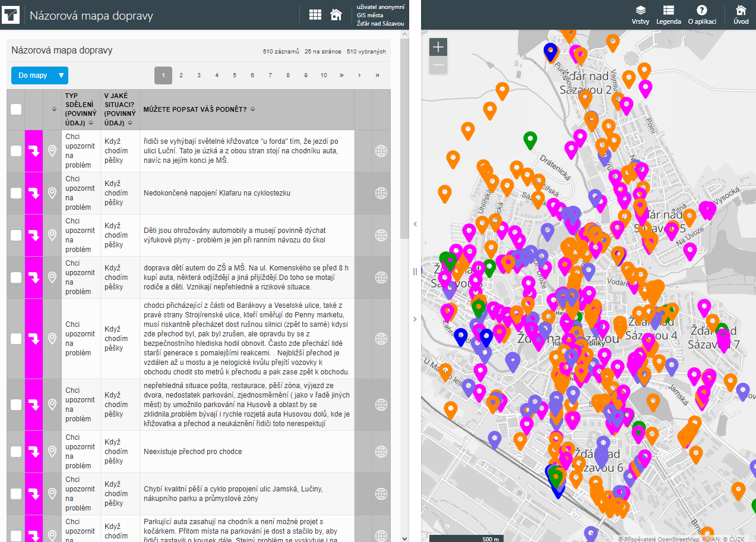Viewport: 756px width, 542px height.
Task: Click scrollbar down arrow at table bottom
Action: (x=404, y=538)
